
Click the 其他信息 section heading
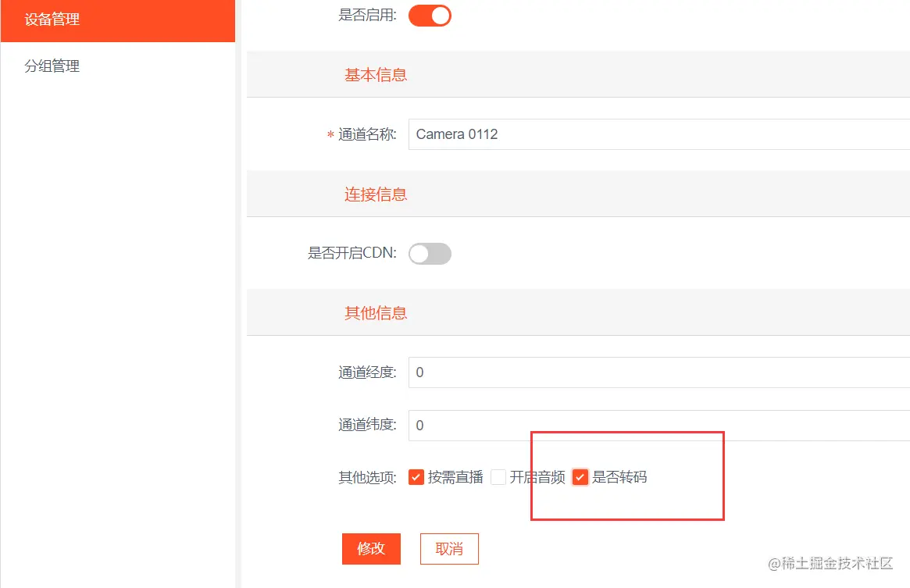tap(376, 313)
